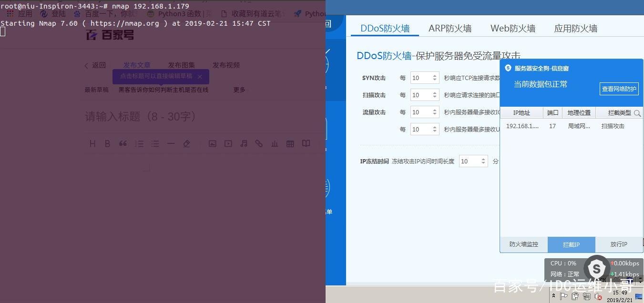Insert music note audio icon

pos(244,143)
